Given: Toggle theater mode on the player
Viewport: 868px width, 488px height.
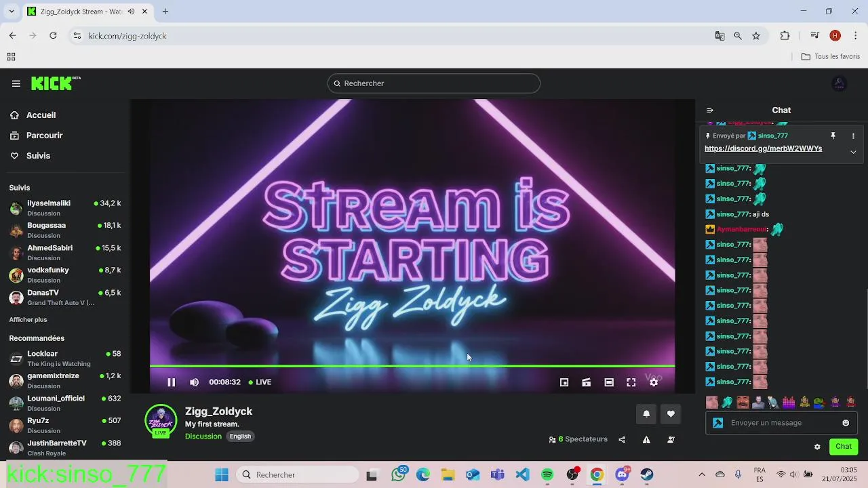Looking at the screenshot, I should 609,382.
